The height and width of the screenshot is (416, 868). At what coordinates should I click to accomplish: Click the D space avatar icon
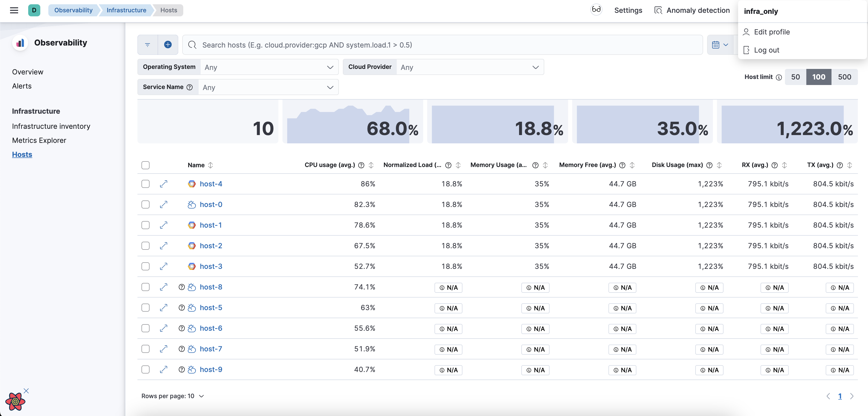(x=34, y=10)
